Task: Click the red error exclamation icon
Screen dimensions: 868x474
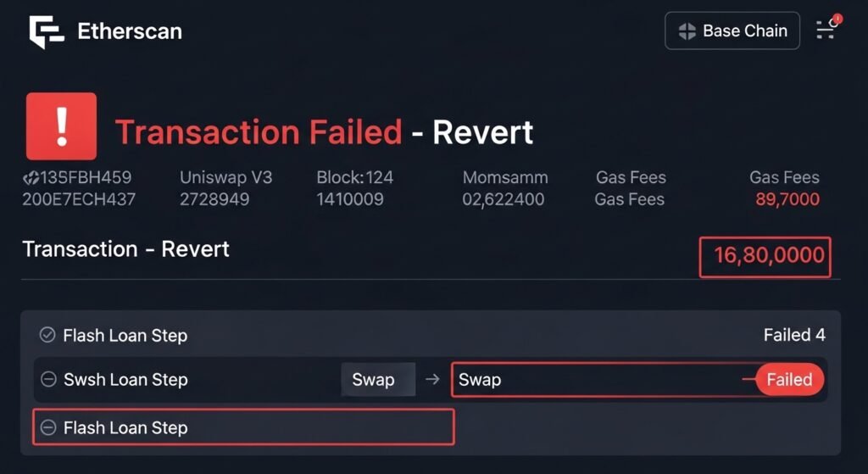Action: coord(61,127)
